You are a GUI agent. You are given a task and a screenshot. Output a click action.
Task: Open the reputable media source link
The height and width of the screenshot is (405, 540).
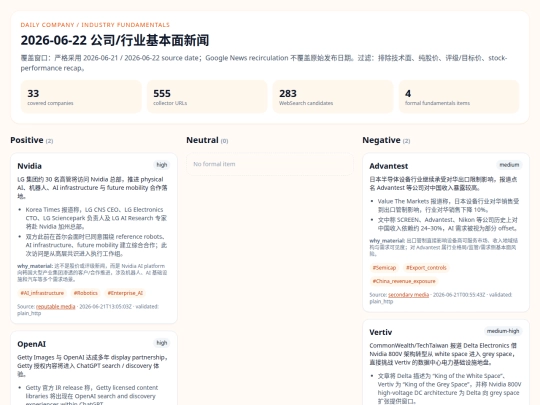coord(55,307)
